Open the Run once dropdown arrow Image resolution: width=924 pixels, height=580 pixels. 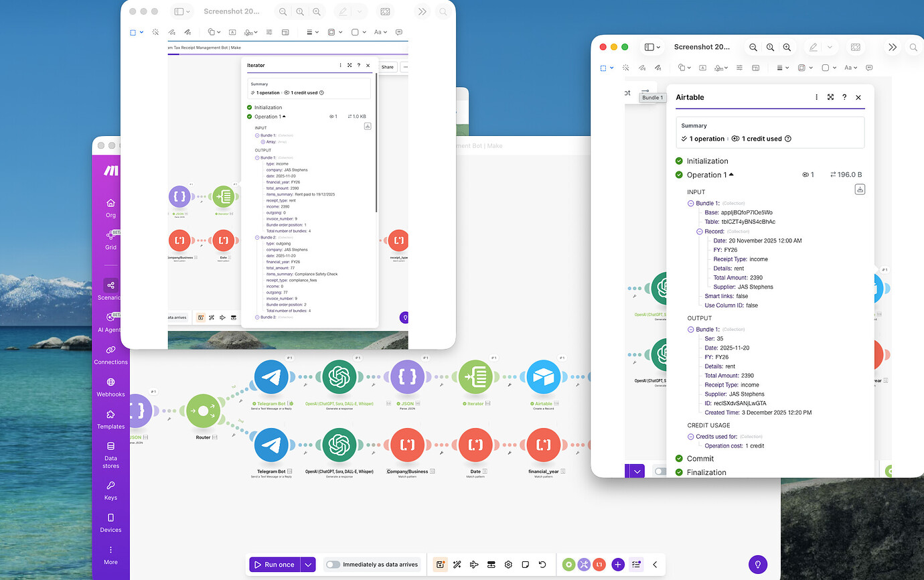pos(306,565)
